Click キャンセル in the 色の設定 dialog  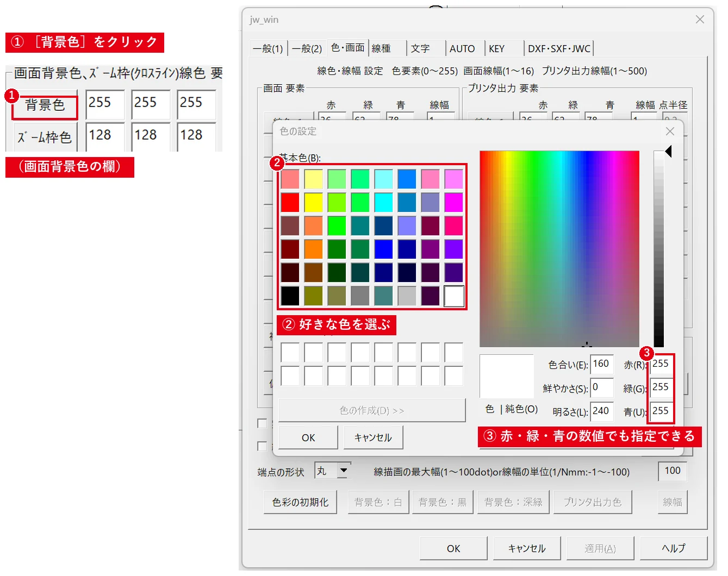pos(373,437)
